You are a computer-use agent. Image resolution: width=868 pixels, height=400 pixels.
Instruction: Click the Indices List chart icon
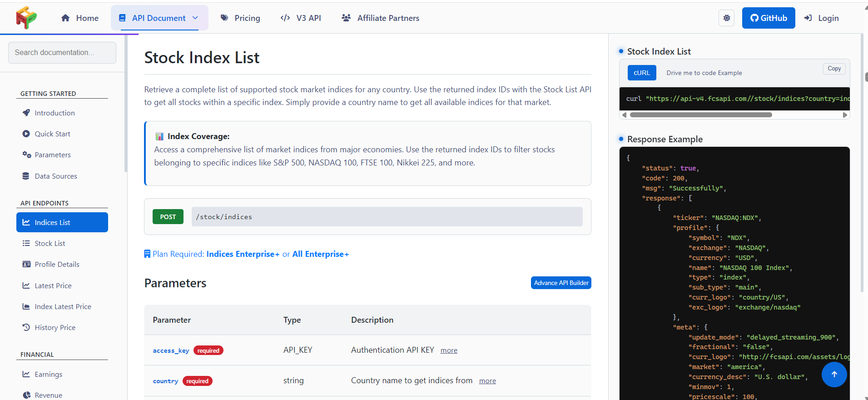point(26,222)
